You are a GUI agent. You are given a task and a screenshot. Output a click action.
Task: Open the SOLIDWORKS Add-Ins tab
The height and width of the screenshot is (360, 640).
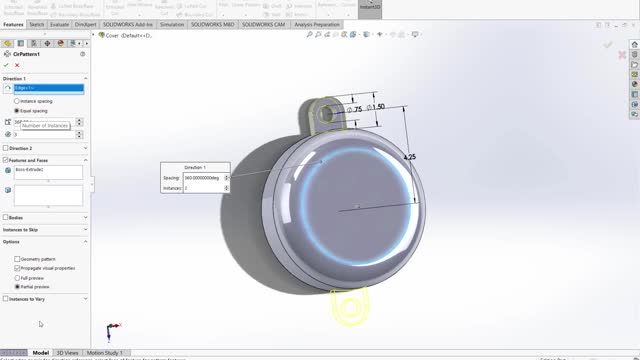[x=127, y=24]
